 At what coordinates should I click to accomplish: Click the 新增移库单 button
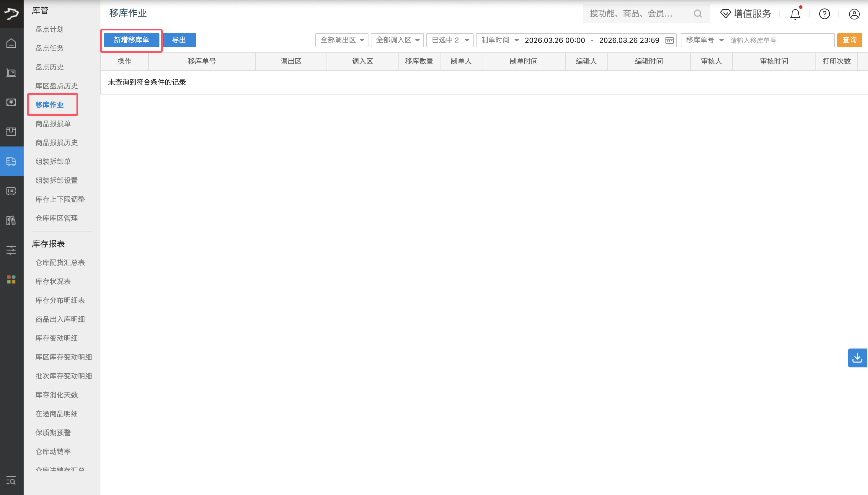pyautogui.click(x=131, y=40)
